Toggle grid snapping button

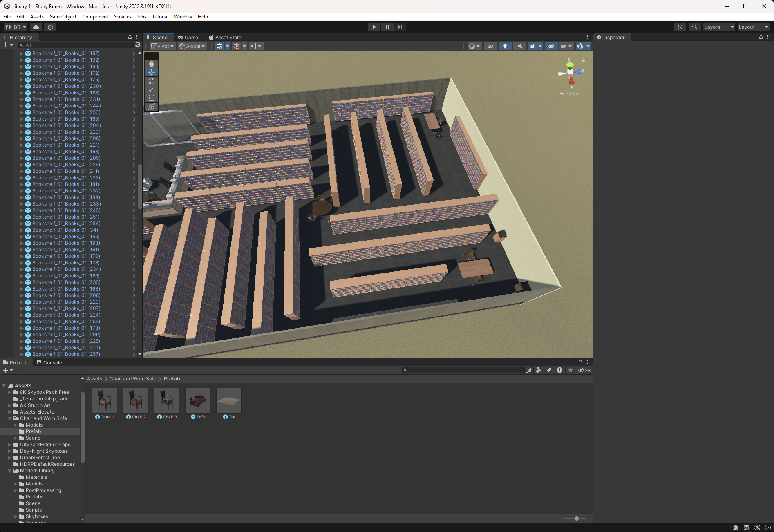coord(220,46)
